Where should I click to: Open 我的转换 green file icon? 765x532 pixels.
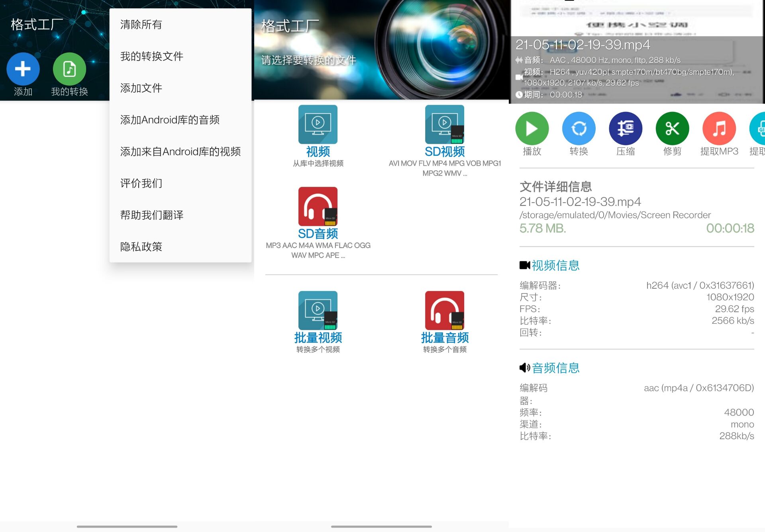(x=69, y=69)
